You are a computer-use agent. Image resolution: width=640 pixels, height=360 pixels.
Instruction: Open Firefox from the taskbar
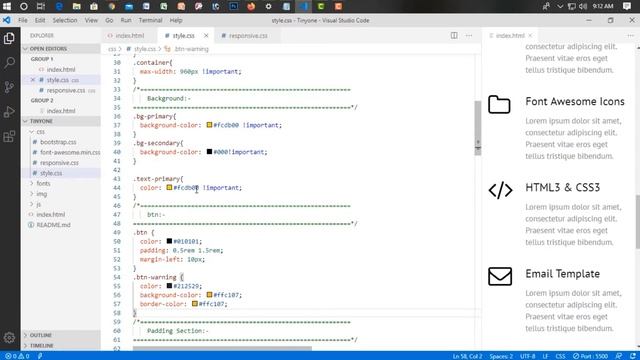251,6
